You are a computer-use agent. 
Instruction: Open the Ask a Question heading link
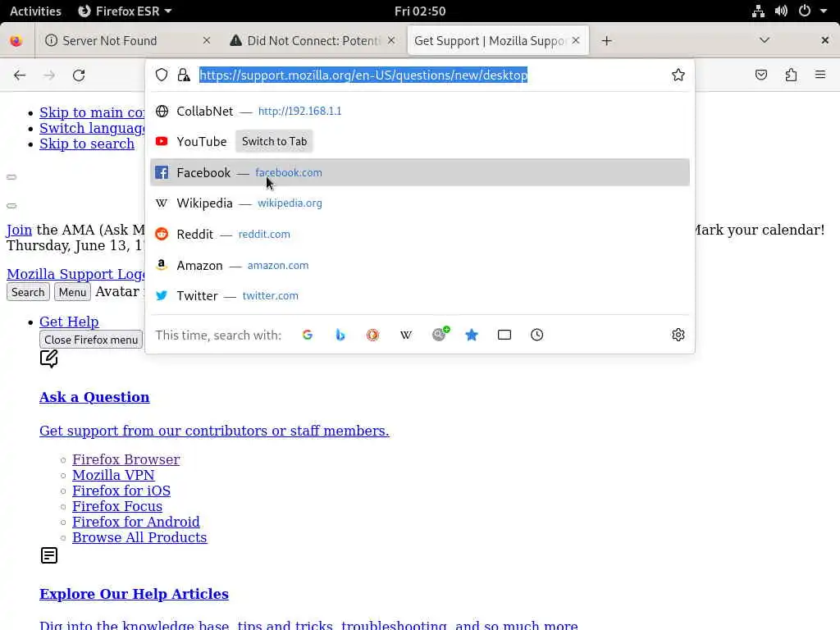tap(94, 397)
